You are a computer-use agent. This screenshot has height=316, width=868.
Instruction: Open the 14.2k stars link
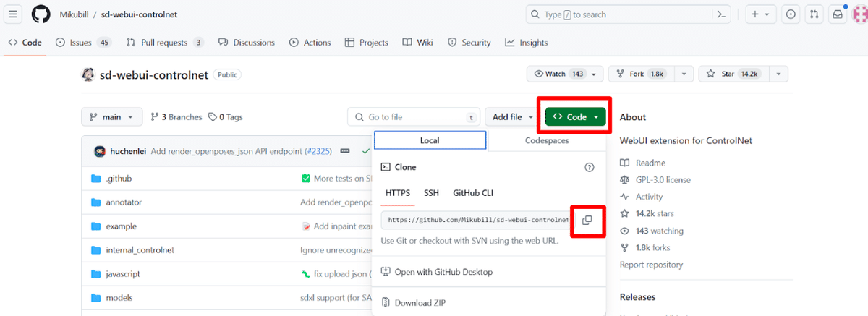pyautogui.click(x=646, y=213)
